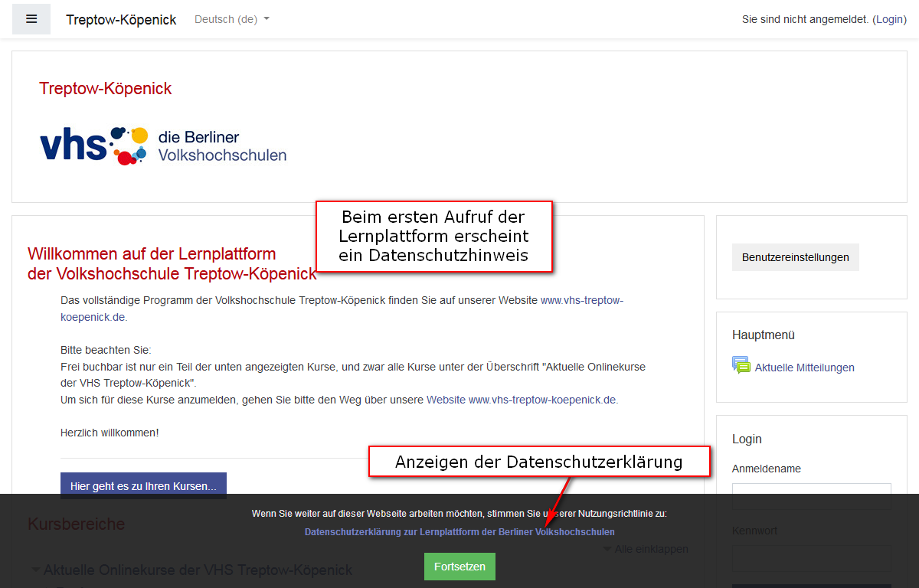Click the Login link in the header

click(890, 19)
